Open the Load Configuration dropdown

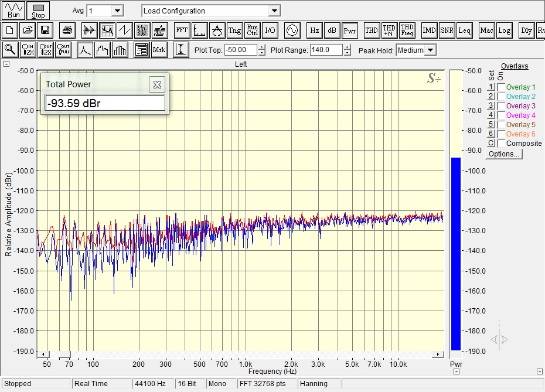pos(274,11)
